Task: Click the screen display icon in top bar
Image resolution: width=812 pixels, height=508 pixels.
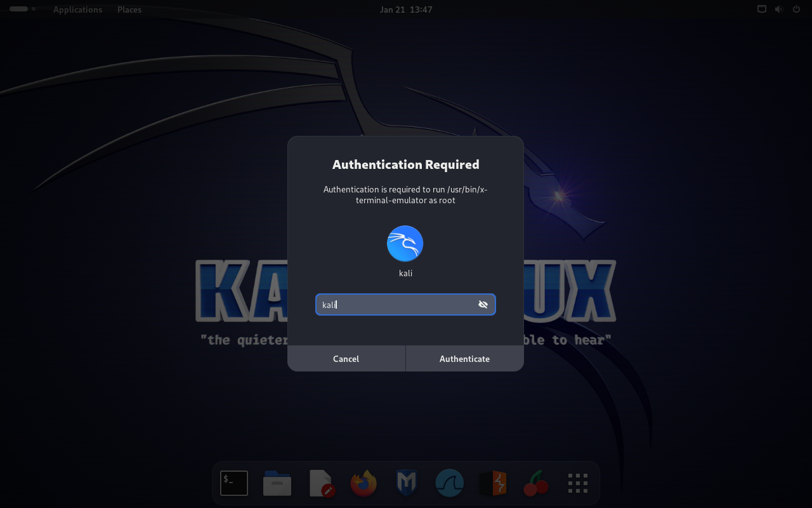Action: tap(762, 10)
